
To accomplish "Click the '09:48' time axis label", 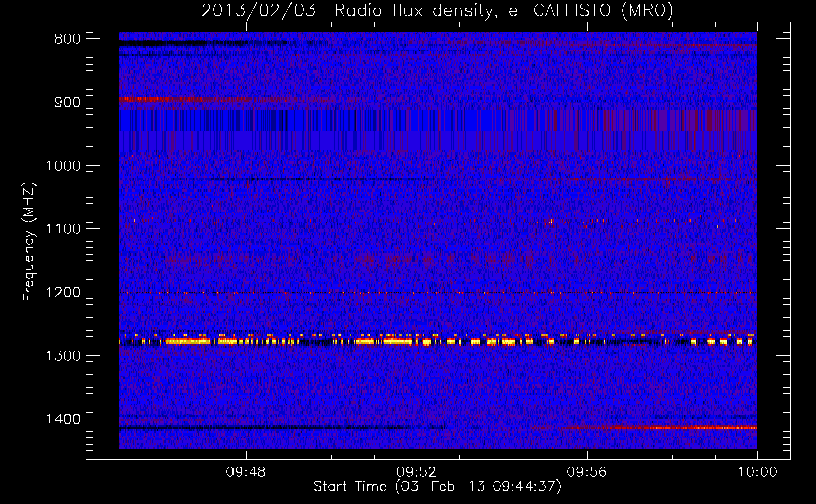I will [x=246, y=472].
